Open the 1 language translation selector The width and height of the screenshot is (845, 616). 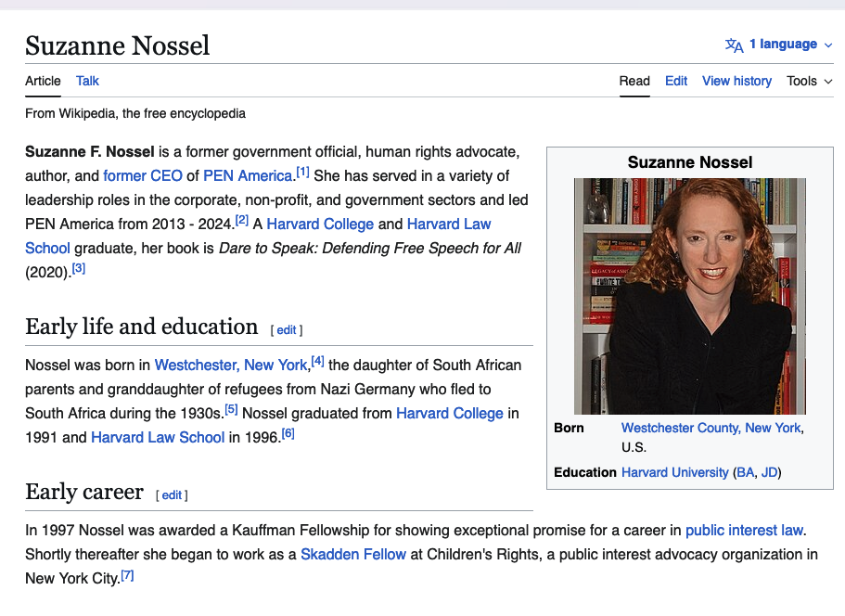point(778,45)
